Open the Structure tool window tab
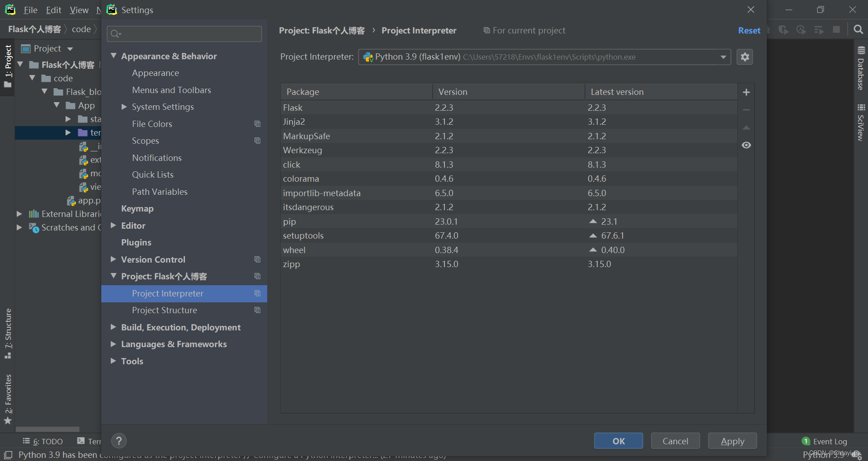868x461 pixels. pos(8,334)
